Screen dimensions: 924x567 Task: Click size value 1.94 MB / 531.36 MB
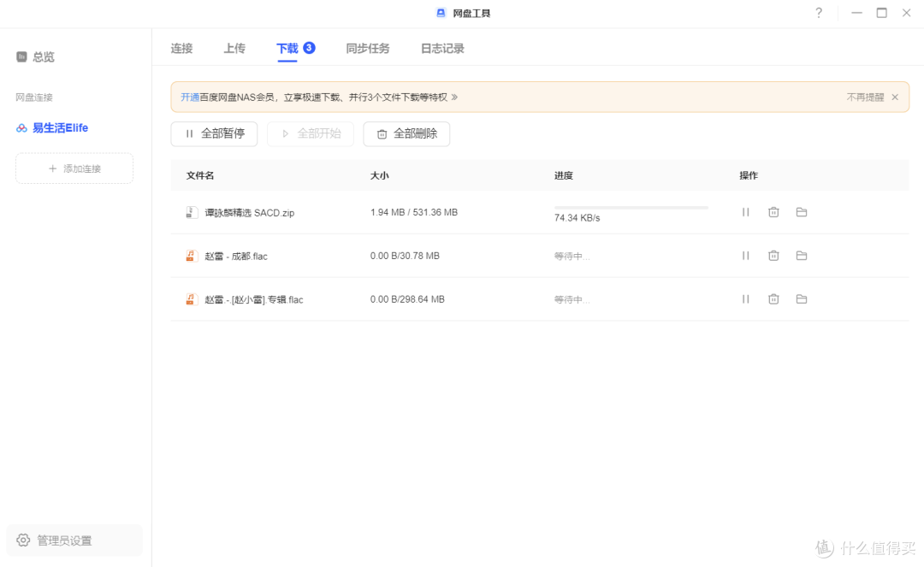(x=414, y=212)
